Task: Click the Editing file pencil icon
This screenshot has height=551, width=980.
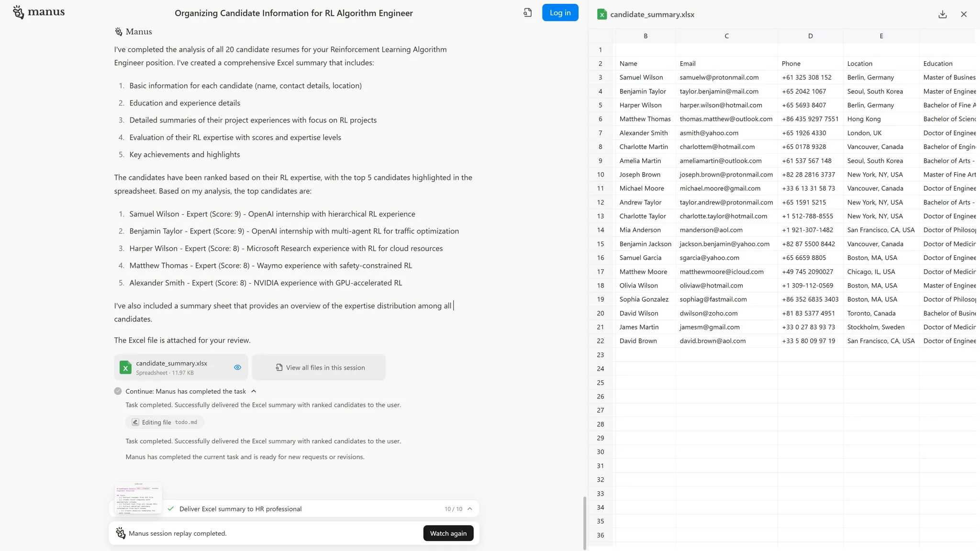Action: [x=135, y=422]
